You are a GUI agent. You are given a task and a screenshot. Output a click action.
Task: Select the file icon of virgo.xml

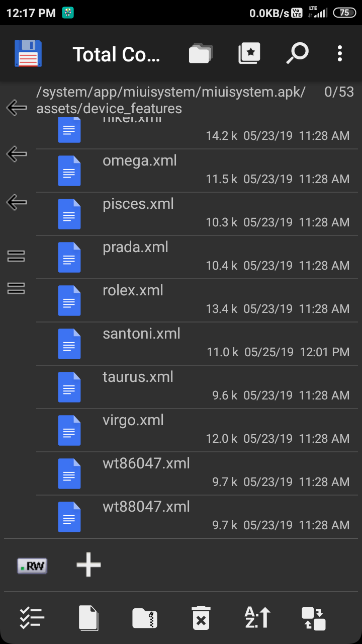[x=69, y=430]
